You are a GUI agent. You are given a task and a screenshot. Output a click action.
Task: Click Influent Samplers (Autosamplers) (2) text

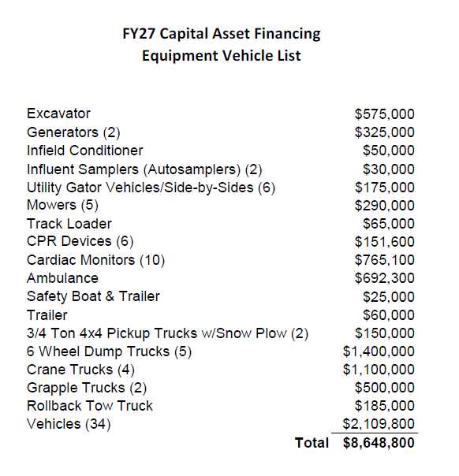click(144, 169)
